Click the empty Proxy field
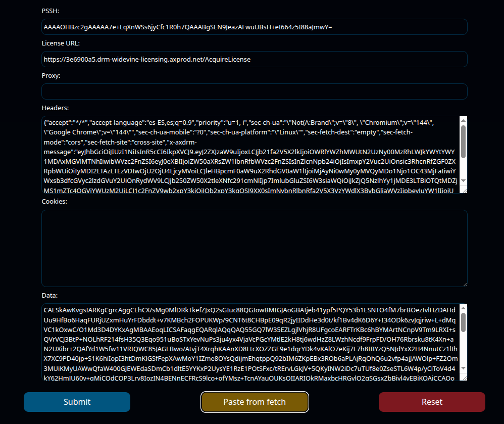This screenshot has width=504, height=424. coord(254,91)
